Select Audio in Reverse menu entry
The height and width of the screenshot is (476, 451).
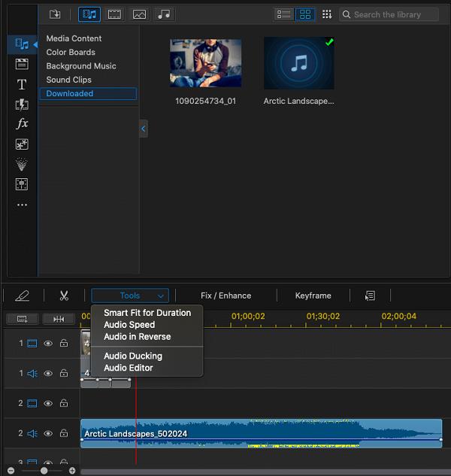tap(137, 337)
